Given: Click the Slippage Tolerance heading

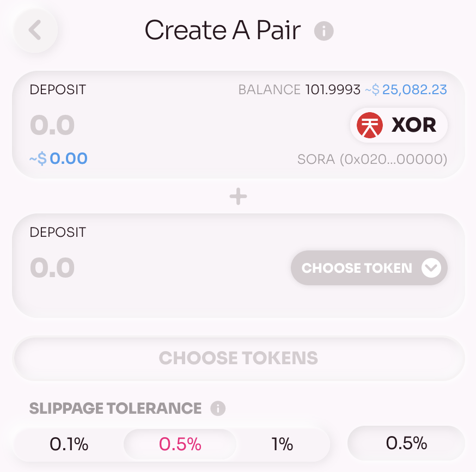Looking at the screenshot, I should [x=115, y=408].
